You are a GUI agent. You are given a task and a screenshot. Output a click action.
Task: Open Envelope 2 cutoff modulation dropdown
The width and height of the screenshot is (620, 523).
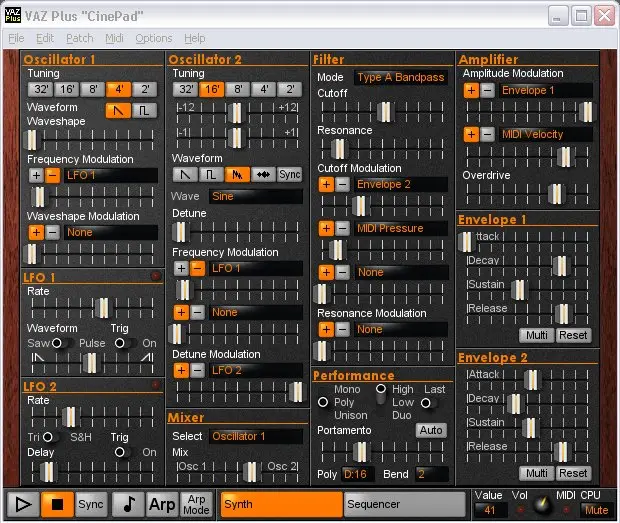401,184
